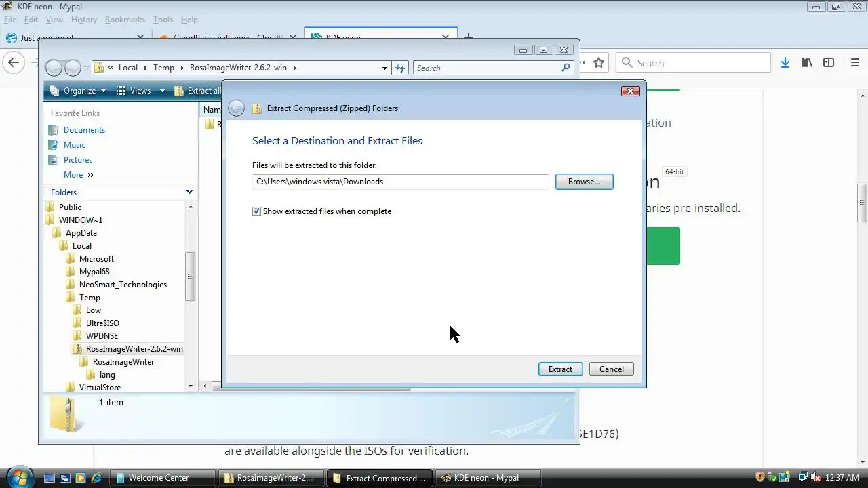Select the Public folder in tree

click(70, 207)
